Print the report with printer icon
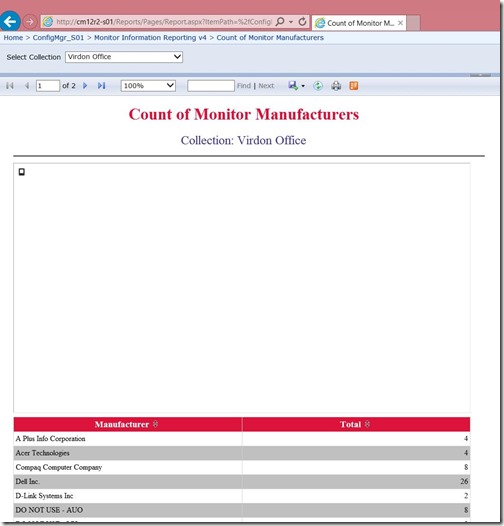 pyautogui.click(x=336, y=86)
